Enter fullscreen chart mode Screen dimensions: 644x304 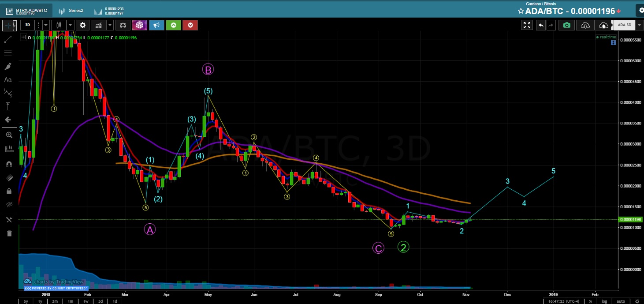click(x=527, y=25)
